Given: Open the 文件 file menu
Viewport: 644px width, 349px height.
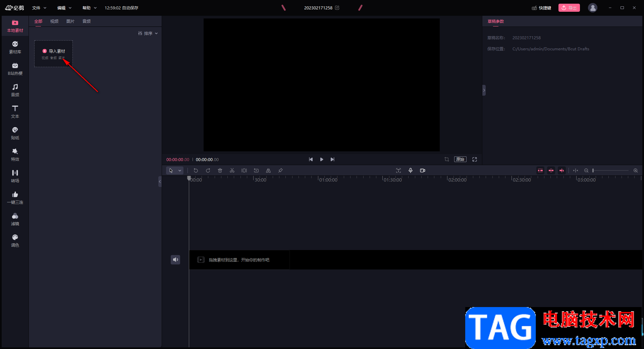Looking at the screenshot, I should pyautogui.click(x=39, y=8).
